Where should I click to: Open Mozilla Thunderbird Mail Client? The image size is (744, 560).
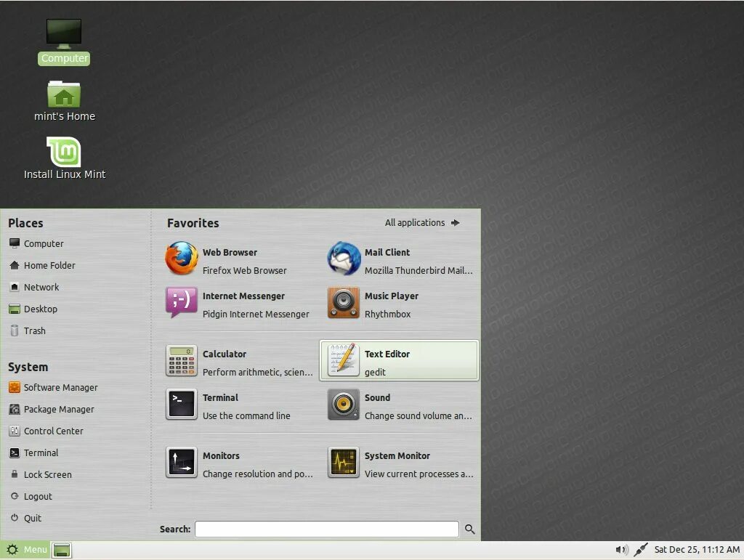click(399, 261)
